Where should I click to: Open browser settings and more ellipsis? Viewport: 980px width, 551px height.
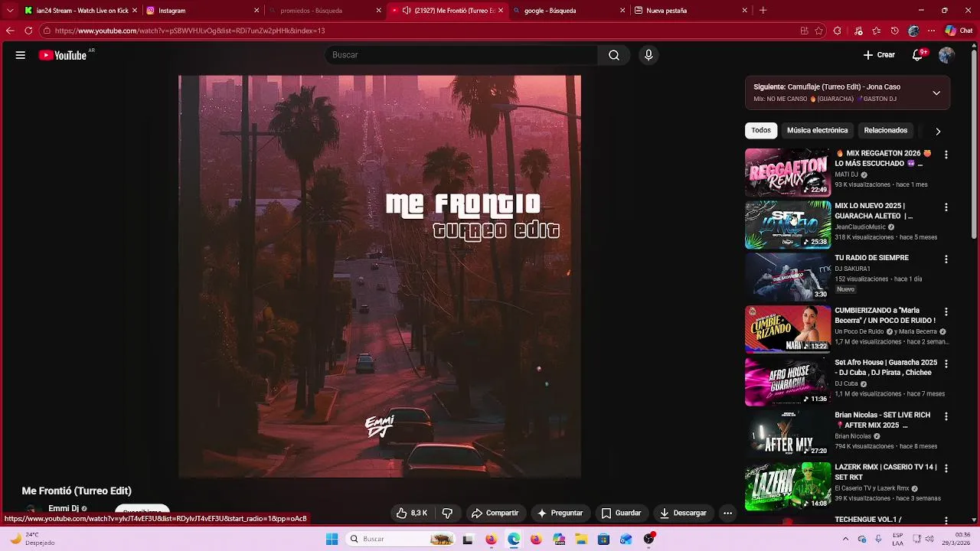click(931, 31)
